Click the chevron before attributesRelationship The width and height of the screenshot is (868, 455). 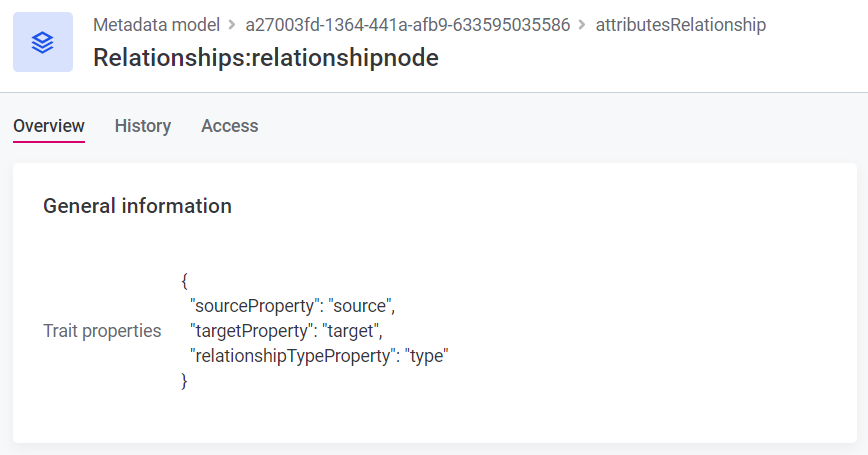point(583,25)
